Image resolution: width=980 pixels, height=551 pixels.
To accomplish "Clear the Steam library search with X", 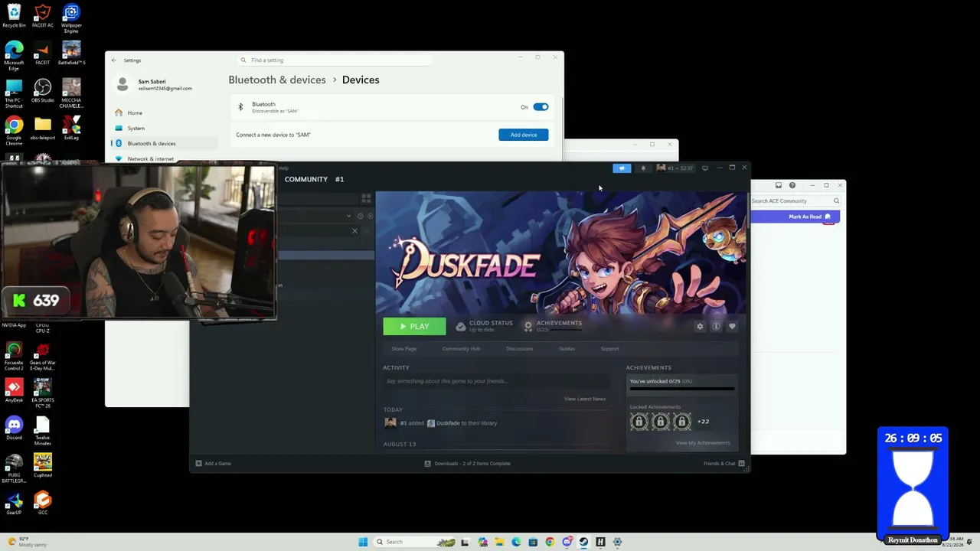I will click(x=354, y=230).
